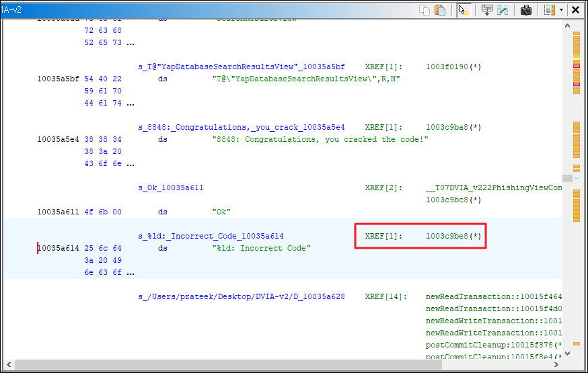Click ds mnemonic on 10035a611 row
The image size is (588, 373).
tap(163, 212)
